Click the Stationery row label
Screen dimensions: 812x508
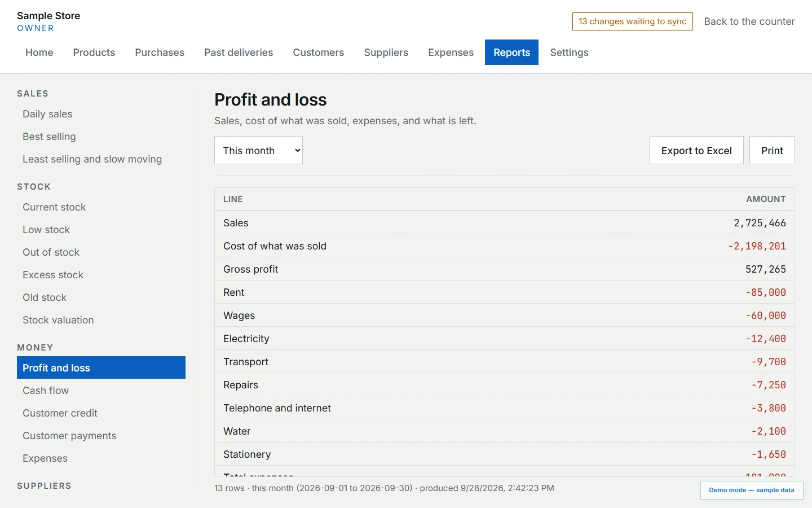(x=247, y=454)
